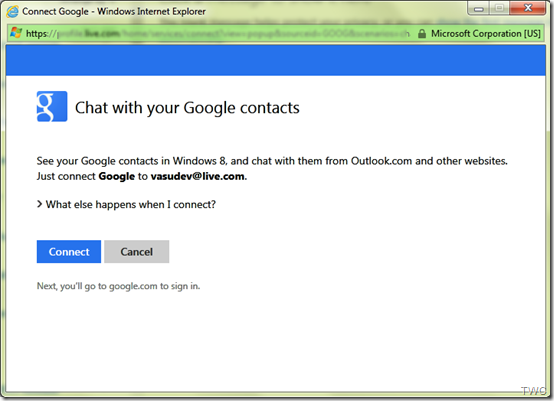The width and height of the screenshot is (554, 401).
Task: Click the Google "g" logo icon
Action: (x=52, y=106)
